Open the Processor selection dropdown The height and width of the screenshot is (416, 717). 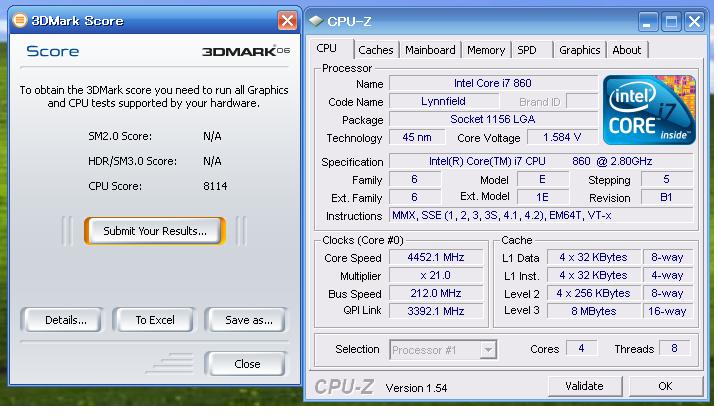coord(488,350)
